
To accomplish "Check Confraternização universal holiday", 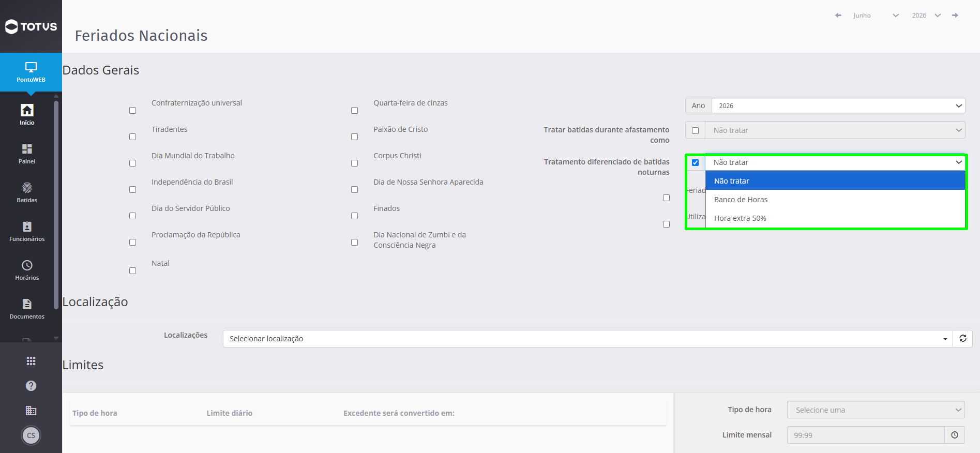I will 132,111.
